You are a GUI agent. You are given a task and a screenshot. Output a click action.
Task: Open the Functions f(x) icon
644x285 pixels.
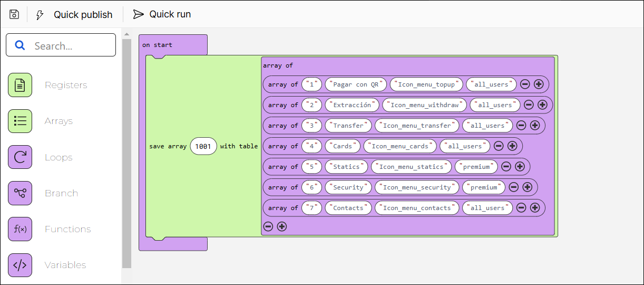20,229
